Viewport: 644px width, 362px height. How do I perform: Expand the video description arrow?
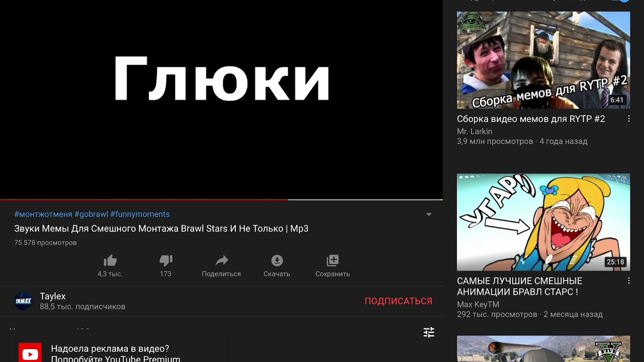429,214
